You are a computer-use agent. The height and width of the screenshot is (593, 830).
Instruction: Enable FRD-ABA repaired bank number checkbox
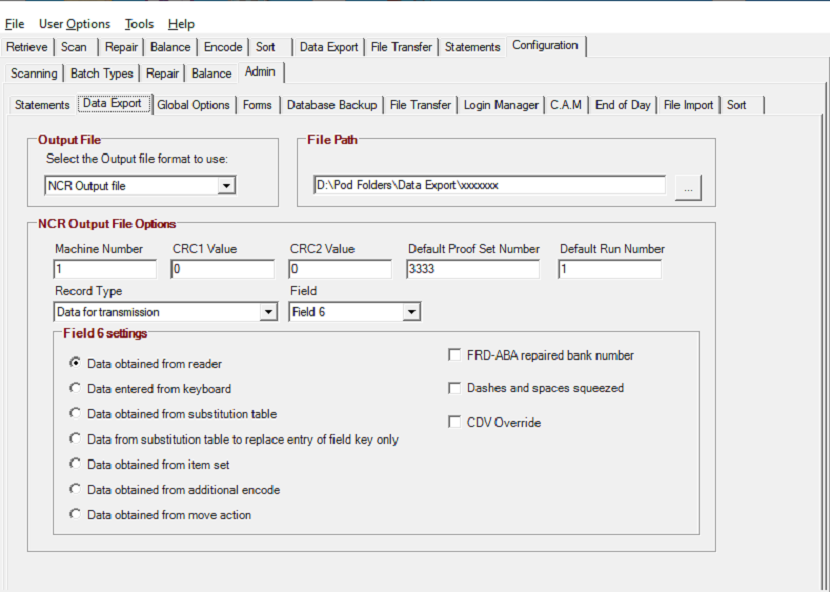(x=455, y=355)
